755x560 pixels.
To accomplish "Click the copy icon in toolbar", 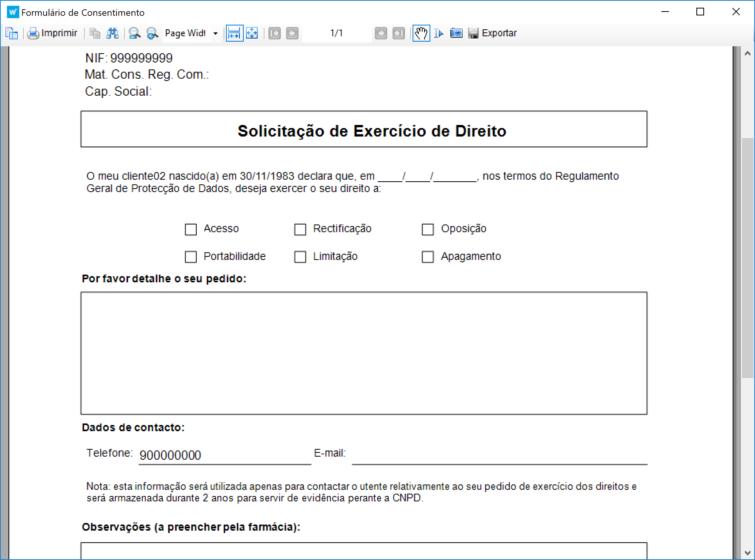I will (94, 33).
